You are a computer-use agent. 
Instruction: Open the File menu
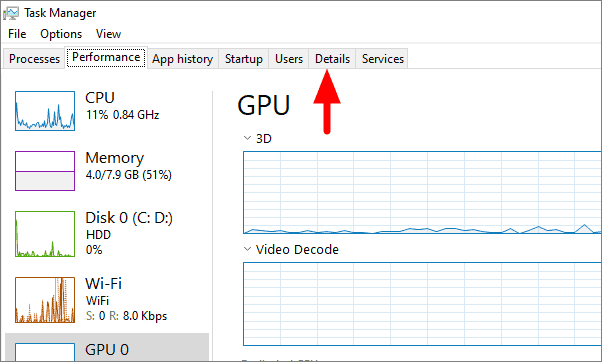pos(17,34)
